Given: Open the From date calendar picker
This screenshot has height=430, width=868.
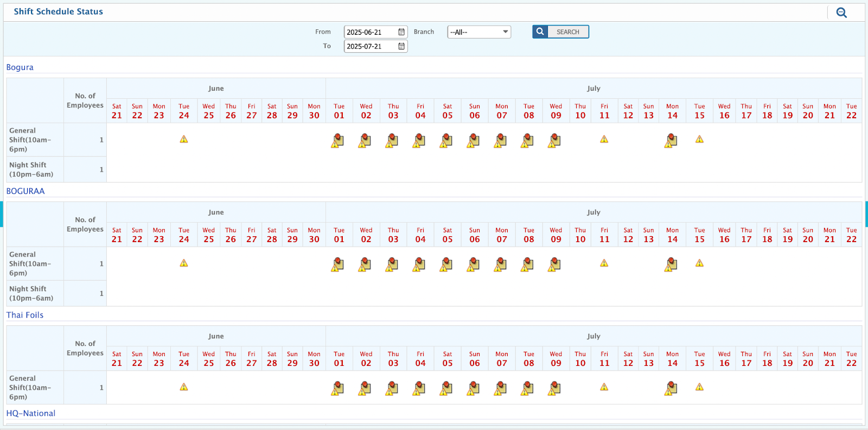Looking at the screenshot, I should [x=401, y=32].
